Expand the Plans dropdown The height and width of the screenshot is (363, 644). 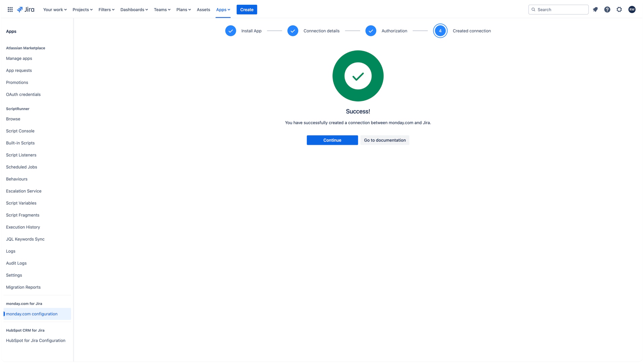point(183,9)
